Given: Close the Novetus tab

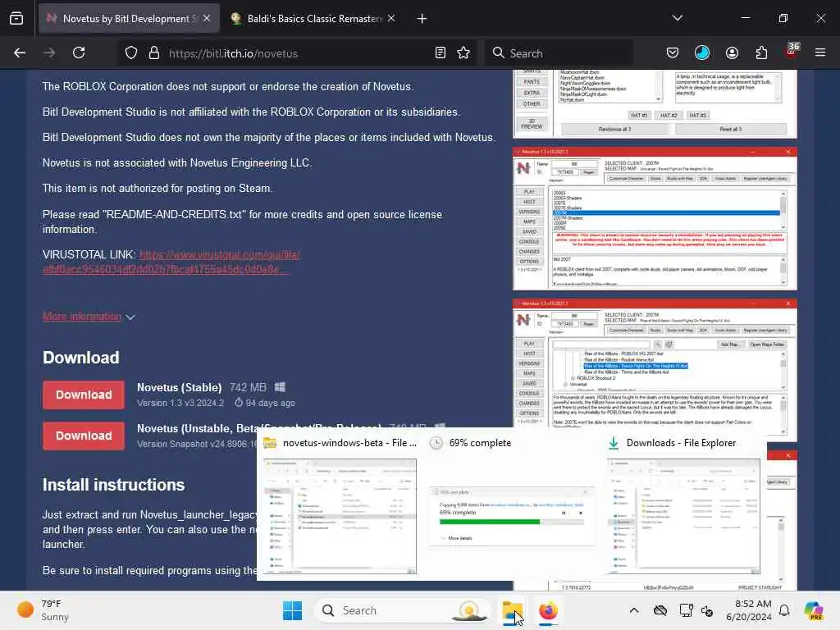Looking at the screenshot, I should pos(207,19).
